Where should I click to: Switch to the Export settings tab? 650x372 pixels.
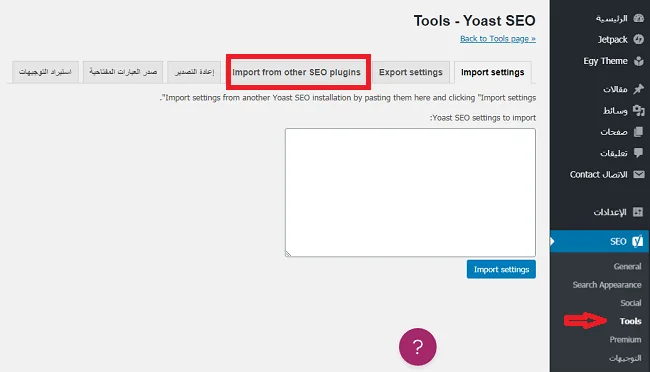click(410, 72)
